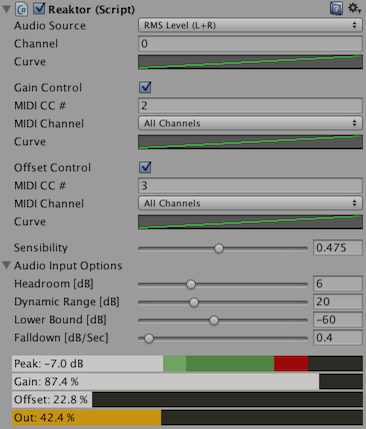Click the Gain: 87.4 % meter bar
Screen dimensions: 366x429
tap(187, 381)
